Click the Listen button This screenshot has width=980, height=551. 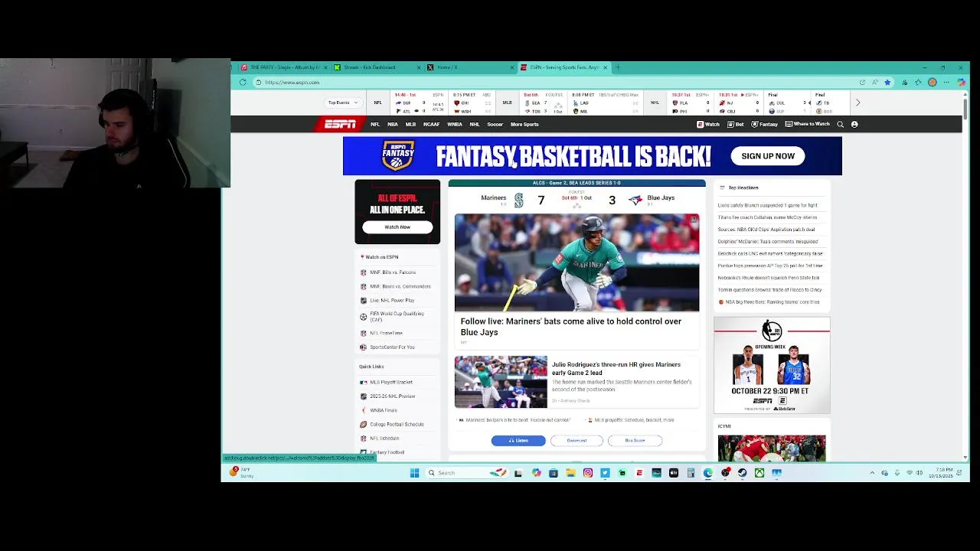tap(518, 440)
